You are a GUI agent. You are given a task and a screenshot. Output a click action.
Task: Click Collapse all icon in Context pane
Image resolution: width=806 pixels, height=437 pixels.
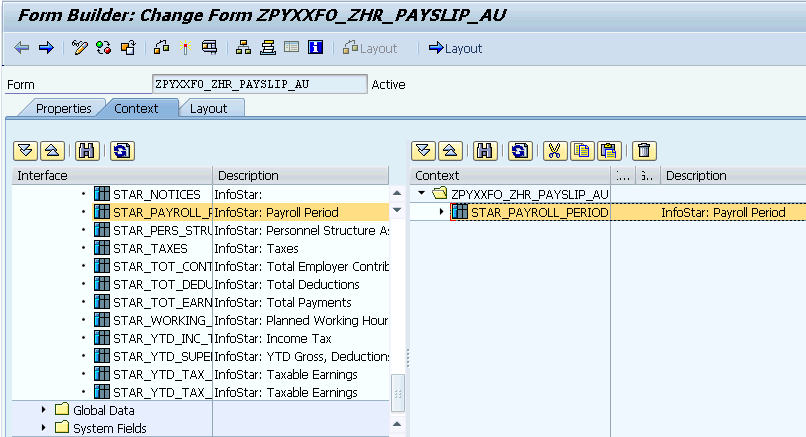pos(450,151)
